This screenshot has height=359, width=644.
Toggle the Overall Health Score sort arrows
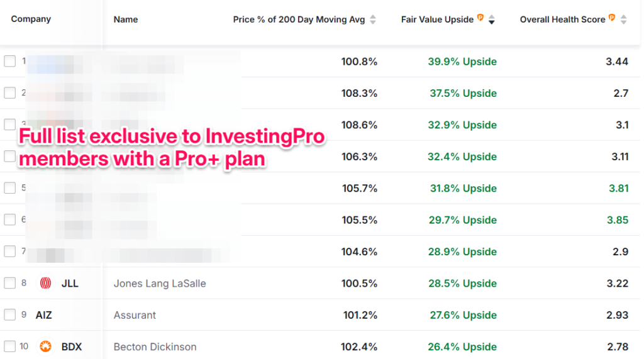point(623,19)
